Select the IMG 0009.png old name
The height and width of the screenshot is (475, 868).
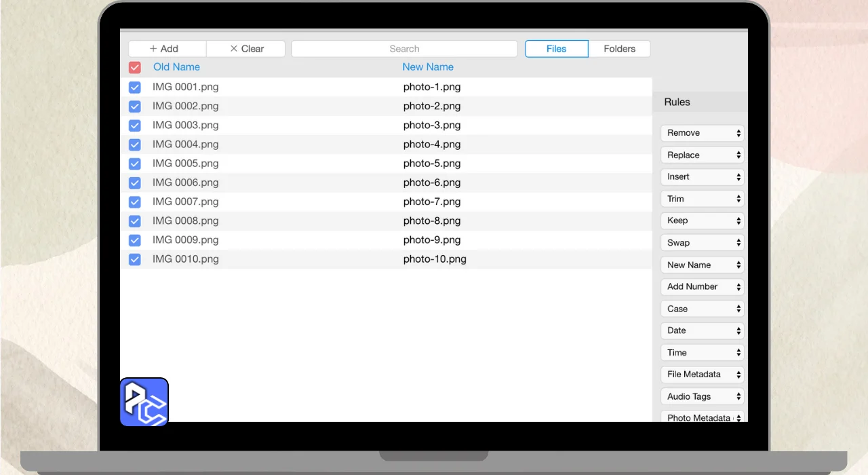click(185, 240)
